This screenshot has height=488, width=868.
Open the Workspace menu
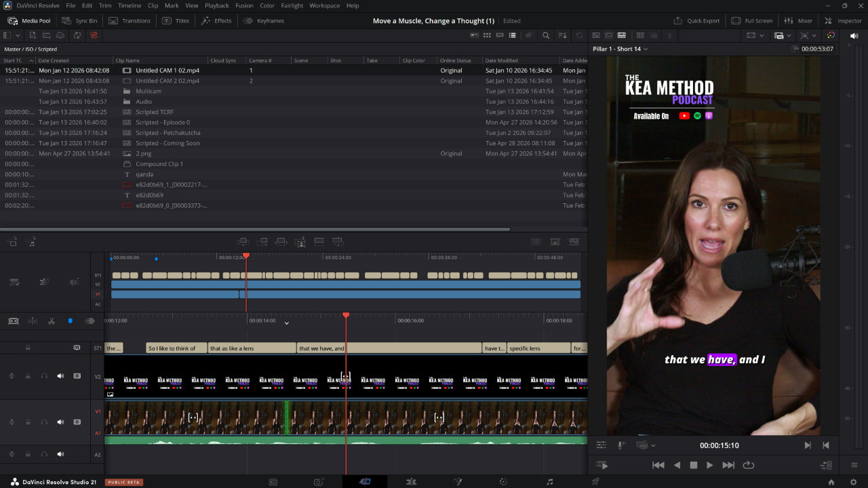(325, 5)
